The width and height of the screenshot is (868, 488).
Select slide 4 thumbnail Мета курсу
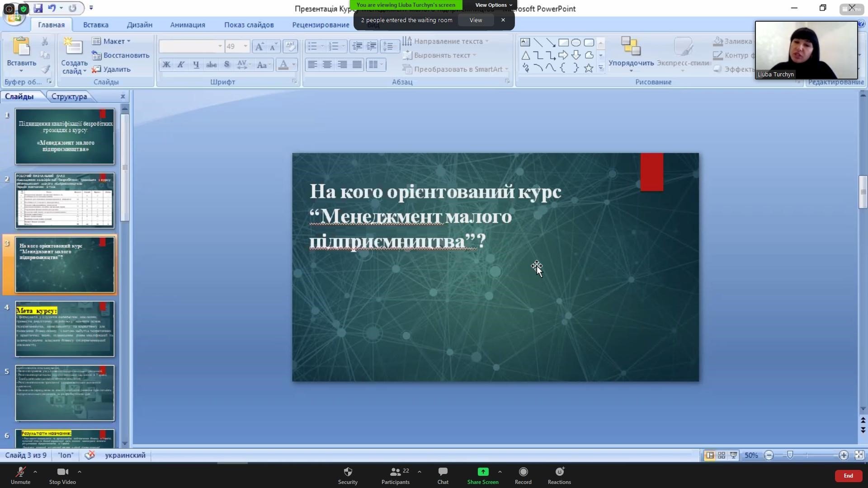coord(65,328)
